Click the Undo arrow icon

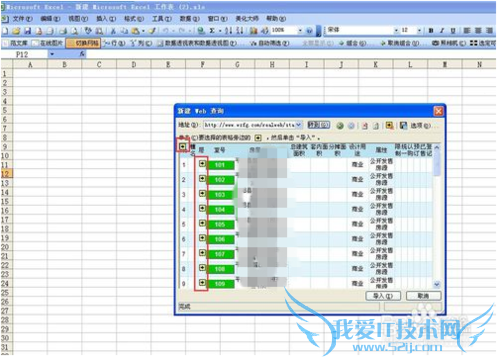165,31
